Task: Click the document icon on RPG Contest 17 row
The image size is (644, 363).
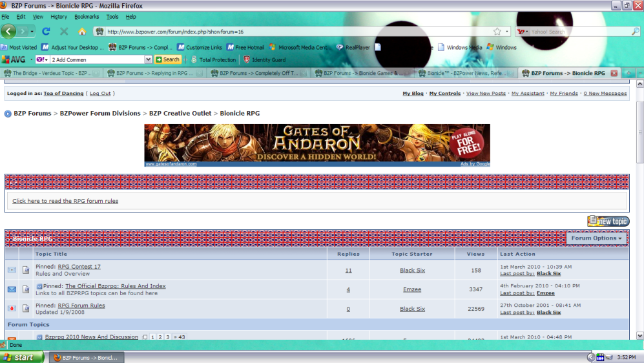Action: click(26, 270)
